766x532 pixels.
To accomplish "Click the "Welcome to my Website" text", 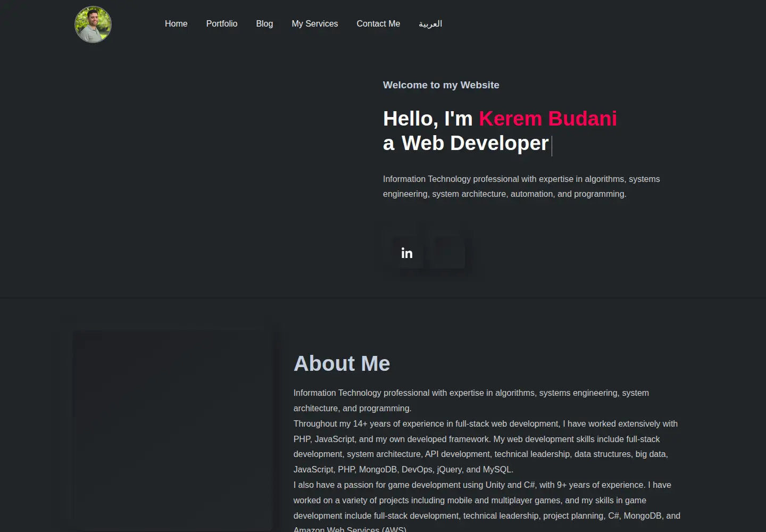I will click(441, 85).
